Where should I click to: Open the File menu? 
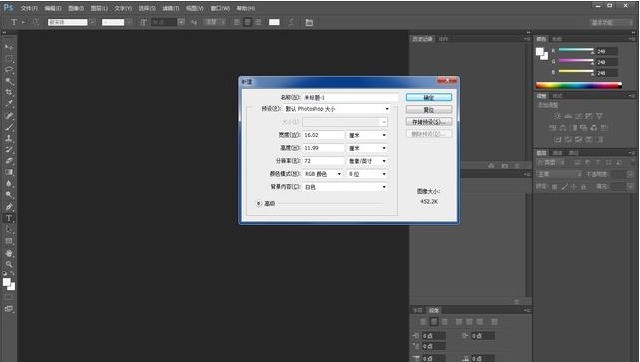point(29,8)
